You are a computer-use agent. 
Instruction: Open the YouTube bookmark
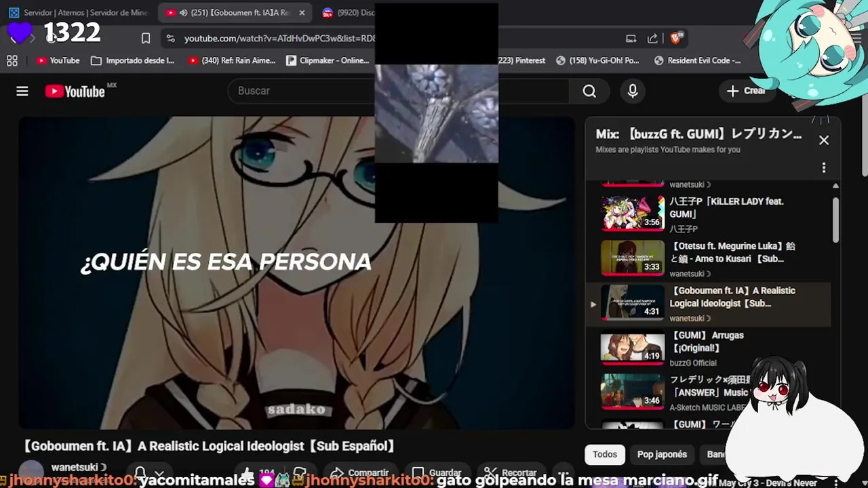58,60
